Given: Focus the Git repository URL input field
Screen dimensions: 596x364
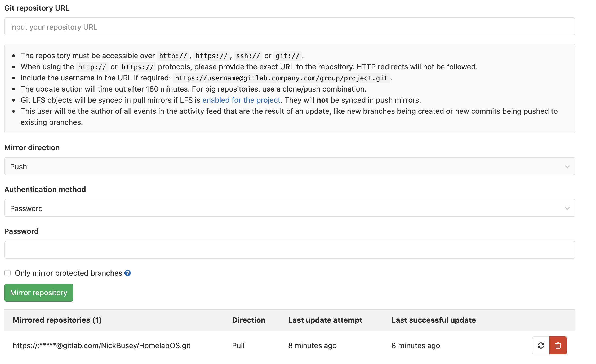Looking at the screenshot, I should pos(290,27).
